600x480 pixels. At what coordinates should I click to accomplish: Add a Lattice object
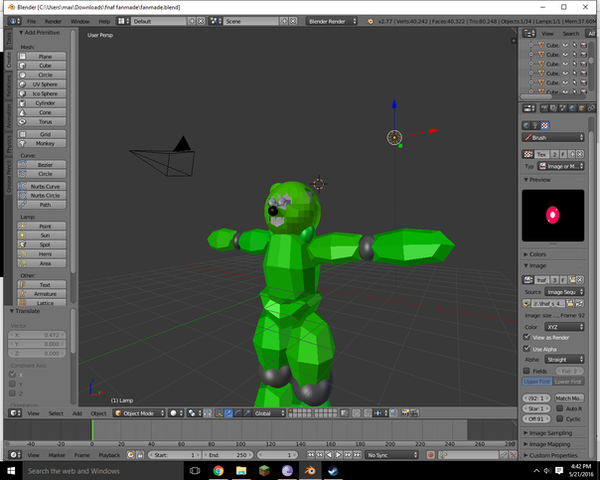[x=45, y=302]
